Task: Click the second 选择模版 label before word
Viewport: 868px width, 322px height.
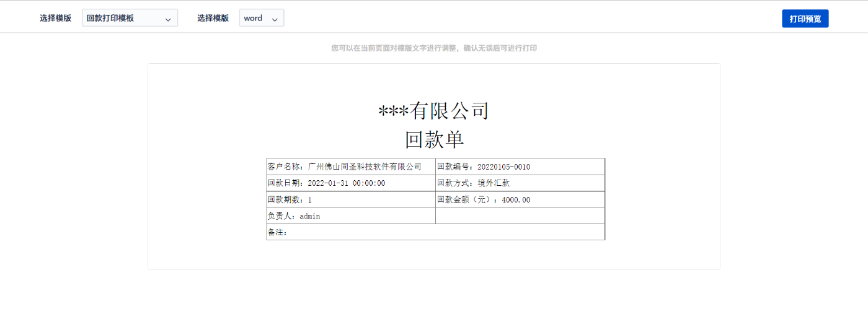Action: (x=213, y=18)
